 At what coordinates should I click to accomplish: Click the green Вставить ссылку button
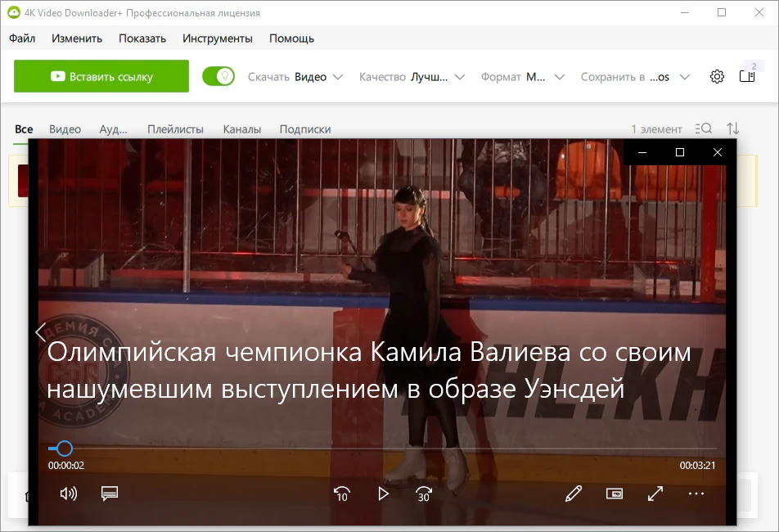(x=101, y=76)
